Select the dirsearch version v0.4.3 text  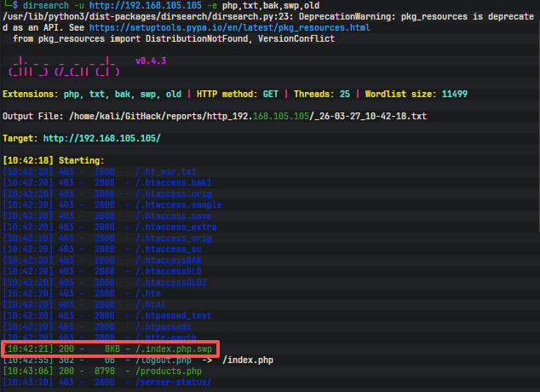(151, 61)
